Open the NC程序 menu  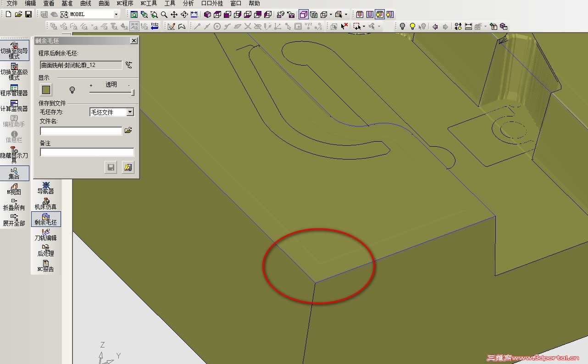tap(125, 3)
